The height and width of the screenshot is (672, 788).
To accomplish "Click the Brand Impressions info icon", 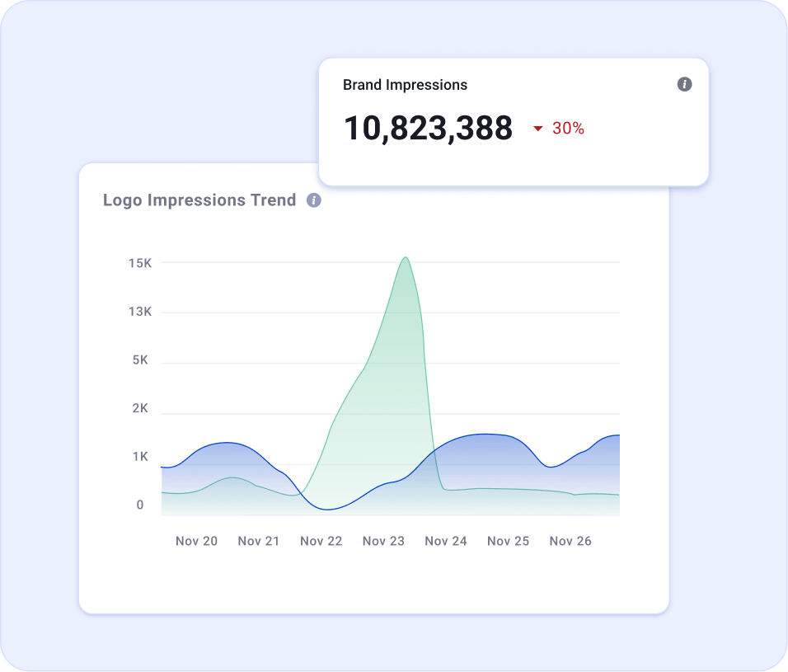I will [x=684, y=84].
